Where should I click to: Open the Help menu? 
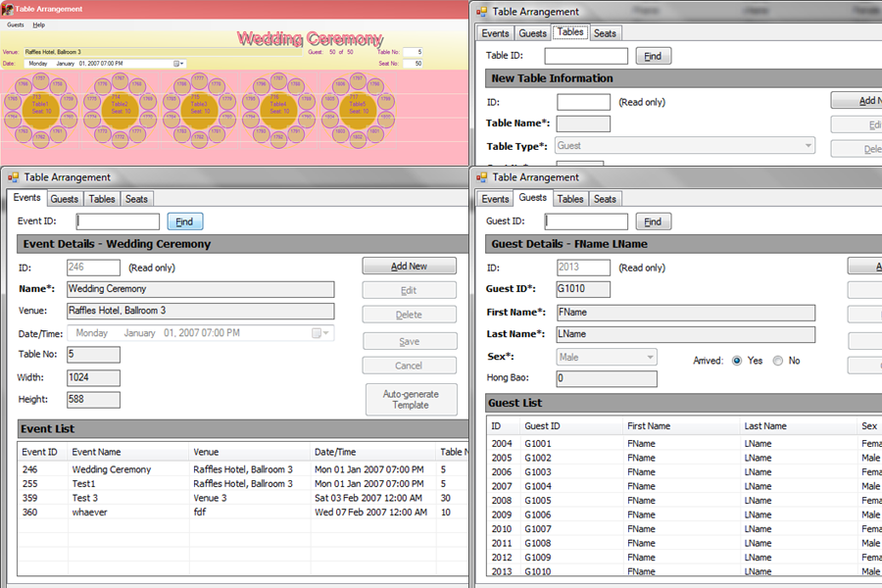tap(38, 24)
